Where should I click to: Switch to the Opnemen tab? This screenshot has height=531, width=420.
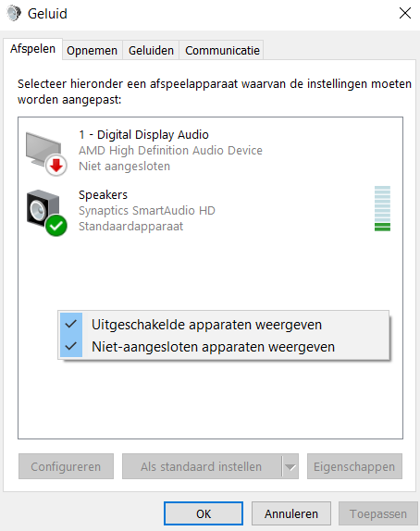93,51
